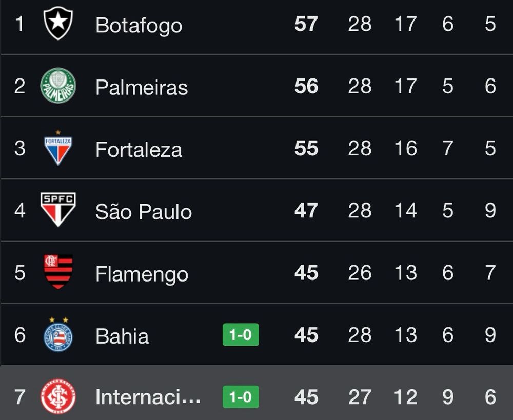Viewport: 513px width, 420px height.
Task: Go to Fortaleza team page
Action: click(139, 149)
